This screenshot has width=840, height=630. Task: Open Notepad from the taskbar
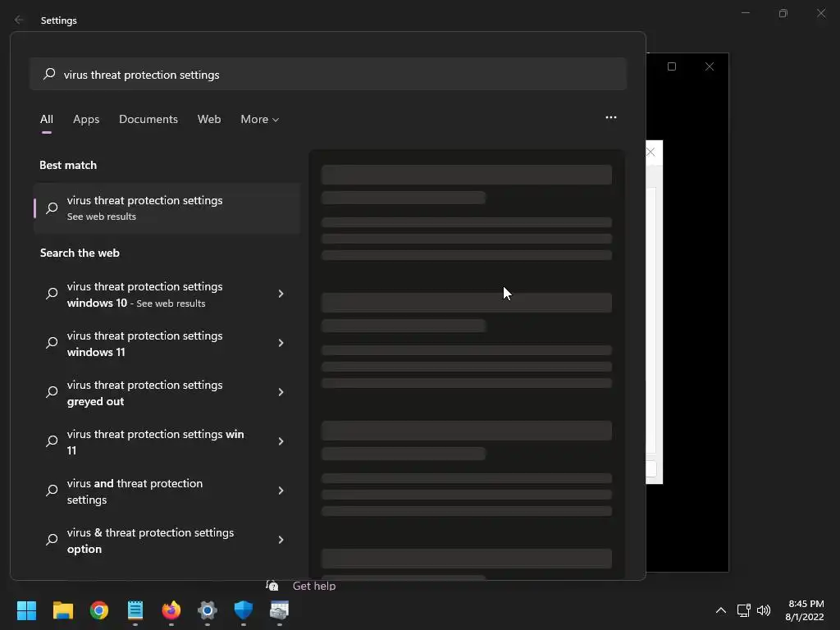pyautogui.click(x=135, y=610)
